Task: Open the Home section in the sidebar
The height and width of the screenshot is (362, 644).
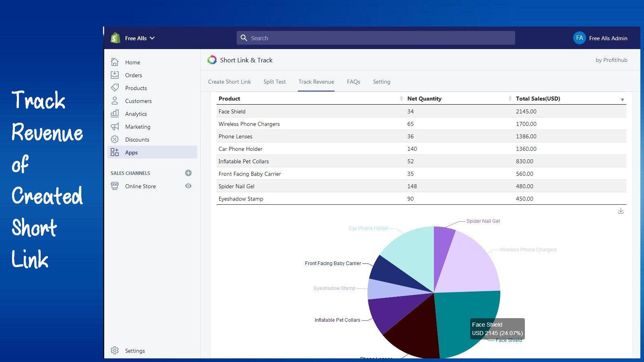Action: [115, 62]
